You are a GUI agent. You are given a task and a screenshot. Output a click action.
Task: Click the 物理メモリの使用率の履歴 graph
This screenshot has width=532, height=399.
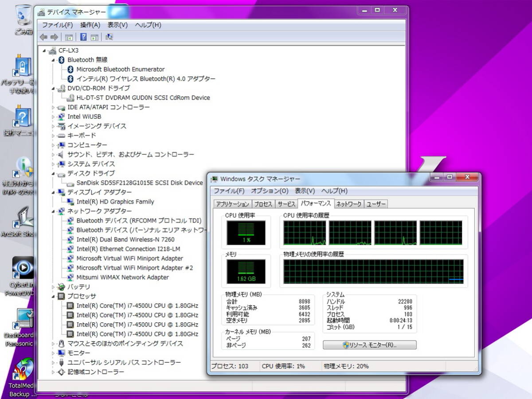point(373,272)
